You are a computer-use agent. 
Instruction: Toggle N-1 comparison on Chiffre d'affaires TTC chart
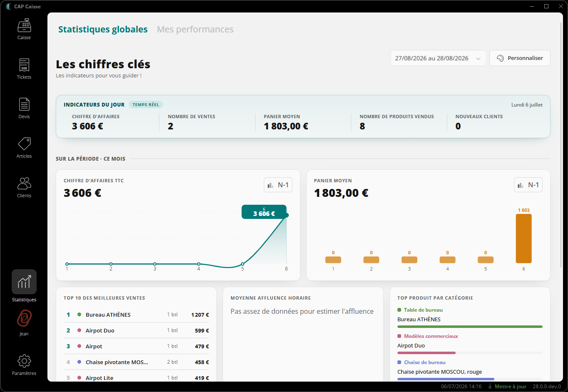pos(278,185)
